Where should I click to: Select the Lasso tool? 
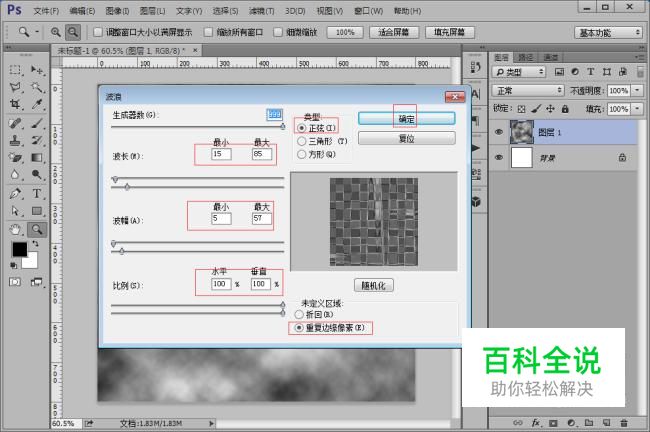[x=15, y=87]
